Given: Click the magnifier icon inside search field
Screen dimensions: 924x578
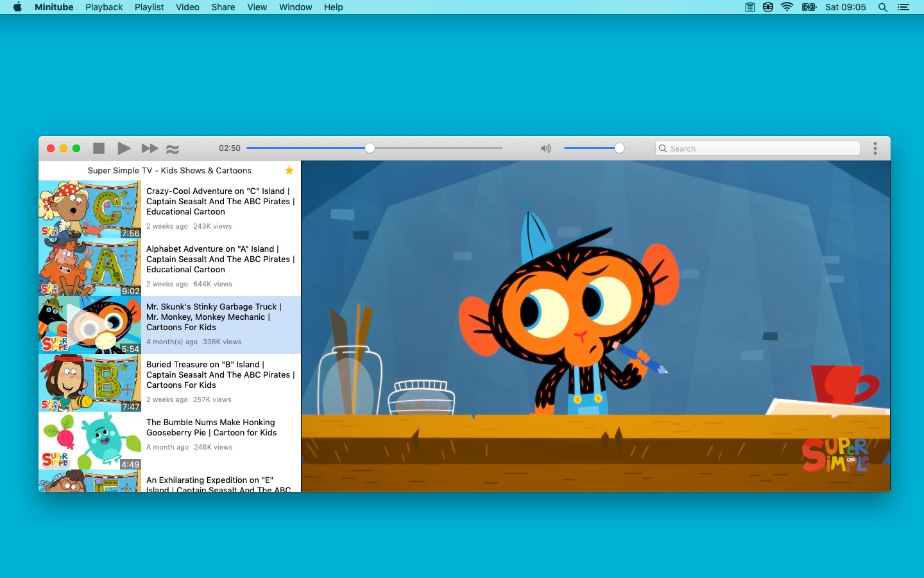Looking at the screenshot, I should 663,148.
